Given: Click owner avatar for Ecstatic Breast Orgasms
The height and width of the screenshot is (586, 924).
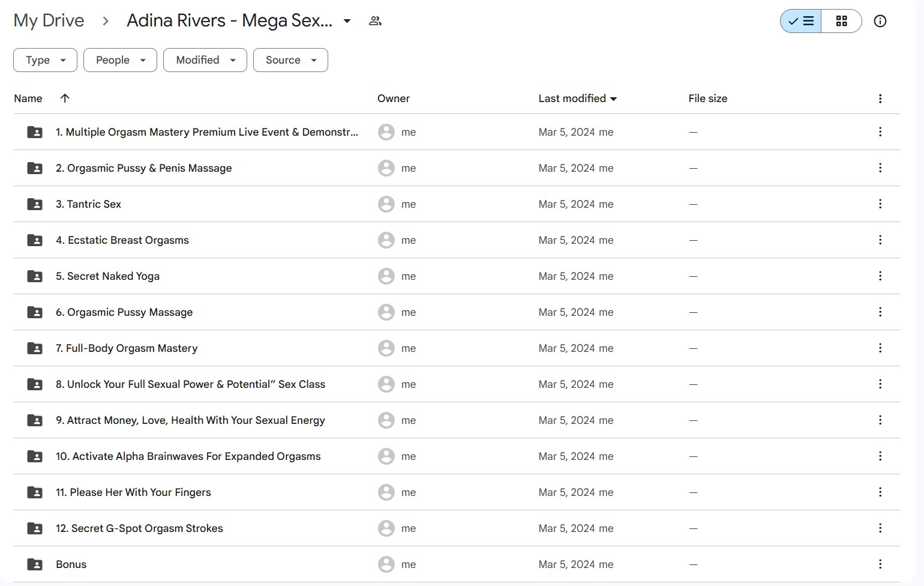Looking at the screenshot, I should point(386,240).
